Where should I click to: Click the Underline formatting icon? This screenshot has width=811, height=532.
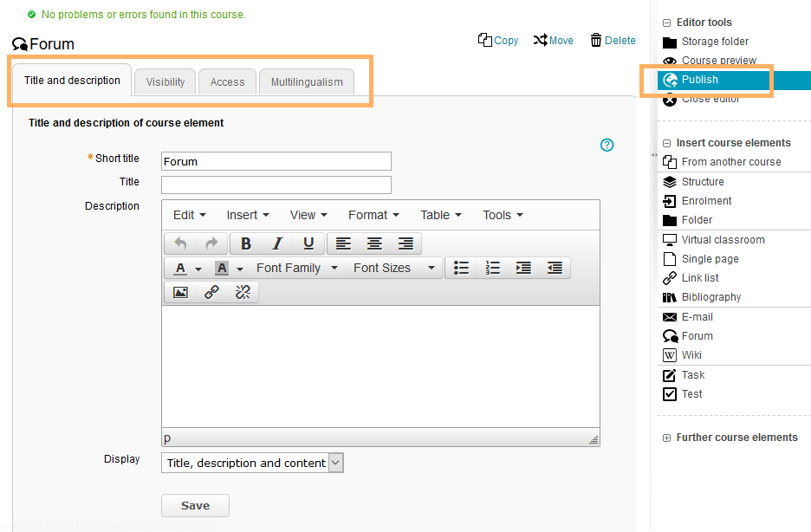pos(308,243)
